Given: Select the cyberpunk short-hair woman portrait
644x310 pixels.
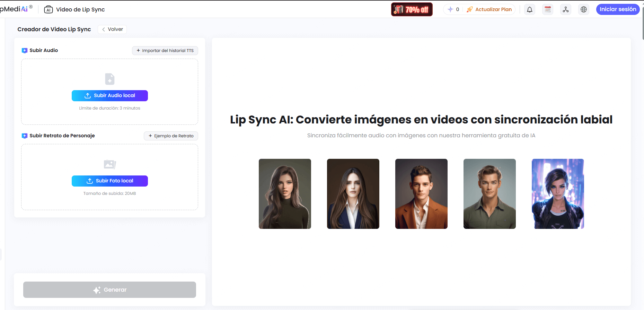Looking at the screenshot, I should (x=558, y=194).
